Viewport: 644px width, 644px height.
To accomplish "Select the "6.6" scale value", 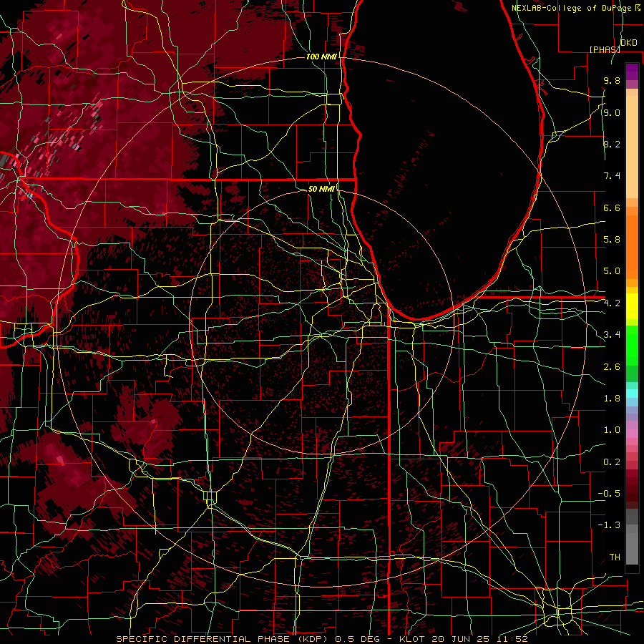I will (x=612, y=208).
